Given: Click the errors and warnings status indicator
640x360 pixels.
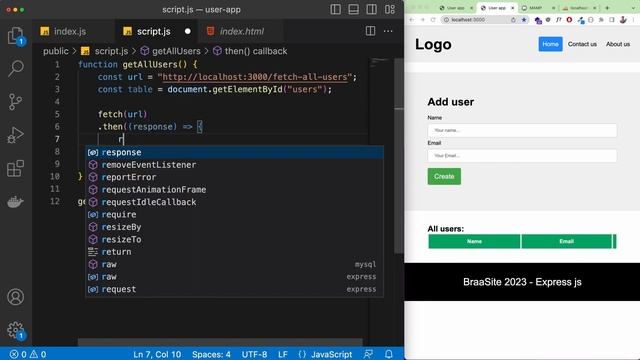Looking at the screenshot, I should (x=28, y=354).
